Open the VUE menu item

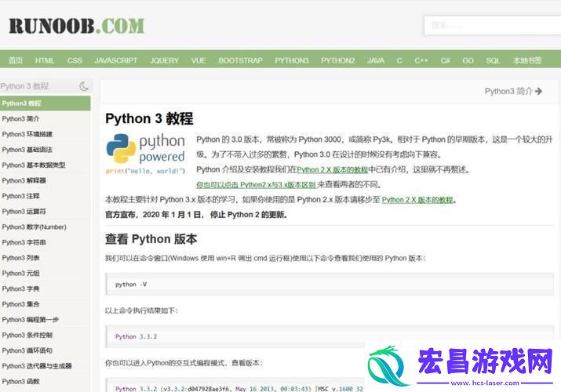[x=199, y=60]
